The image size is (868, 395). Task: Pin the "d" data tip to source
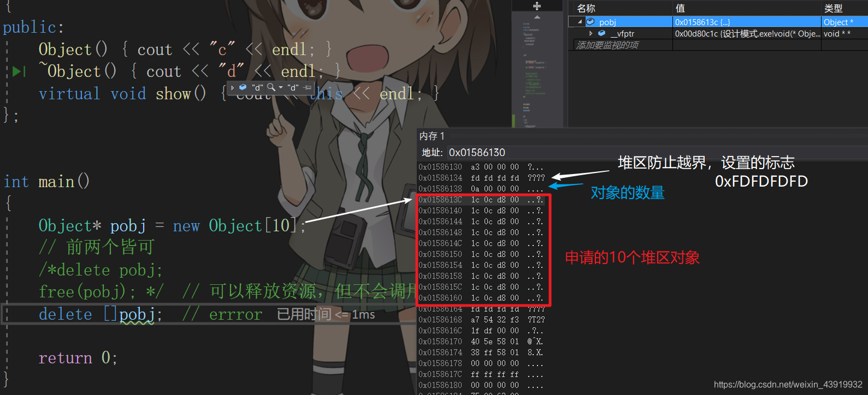point(308,87)
